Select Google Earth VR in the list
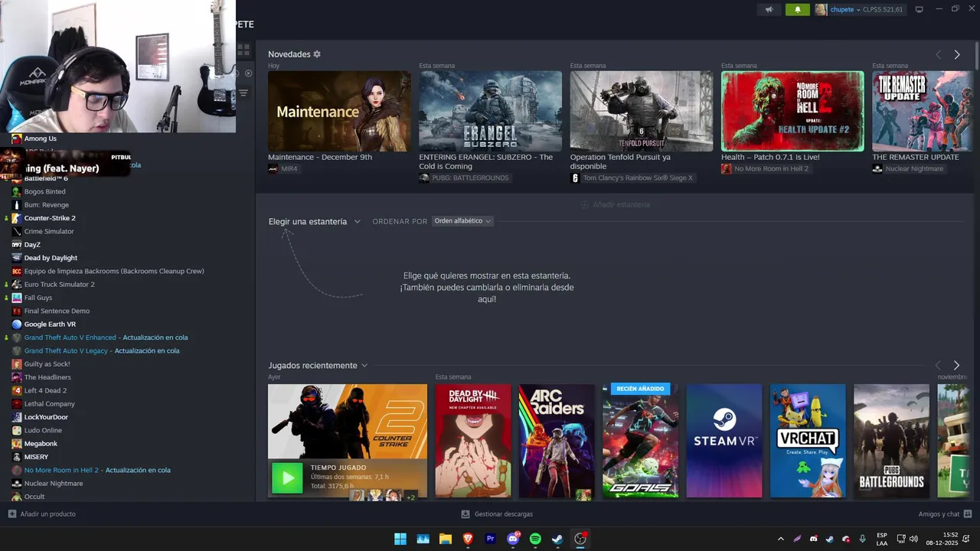980x551 pixels. pyautogui.click(x=50, y=324)
